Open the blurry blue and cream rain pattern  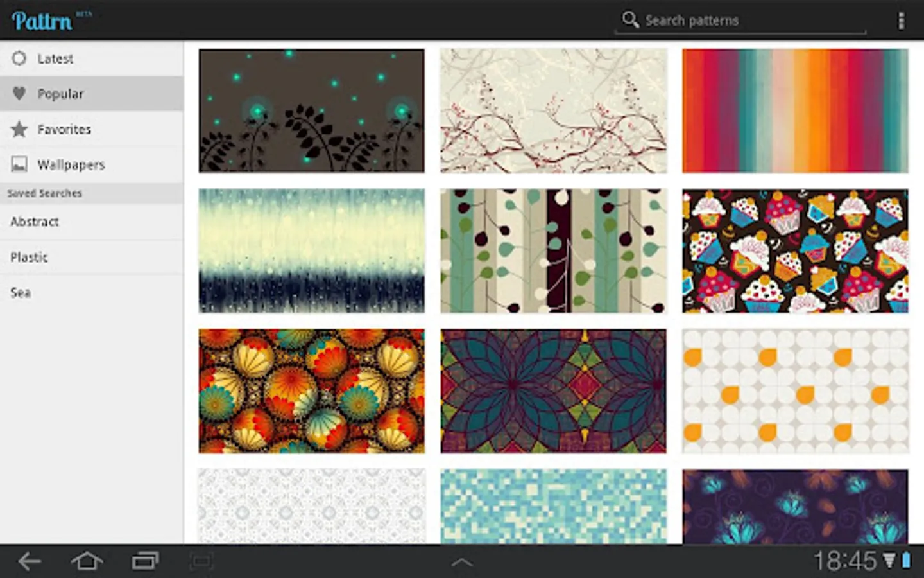click(x=311, y=250)
